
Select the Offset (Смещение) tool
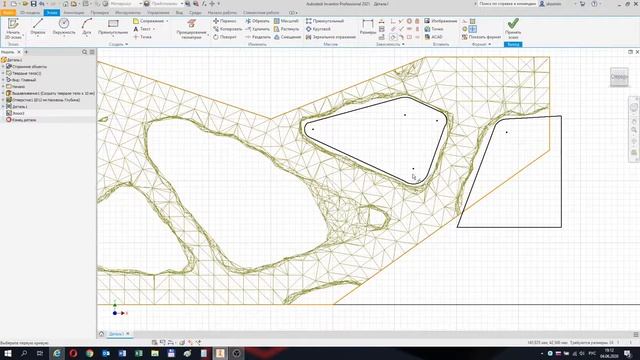click(x=287, y=37)
